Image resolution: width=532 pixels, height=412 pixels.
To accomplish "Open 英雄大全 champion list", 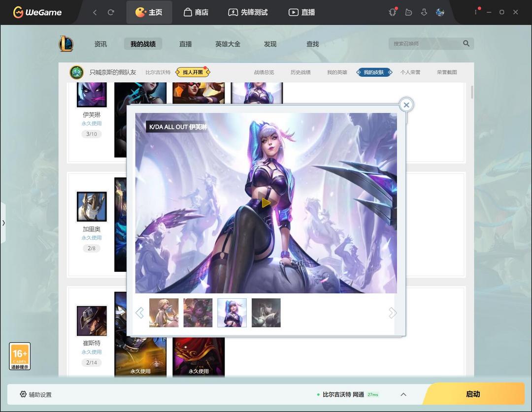I will (228, 44).
